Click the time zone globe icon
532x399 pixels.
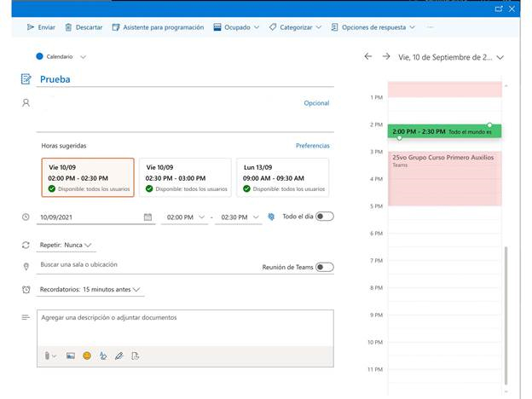(271, 217)
